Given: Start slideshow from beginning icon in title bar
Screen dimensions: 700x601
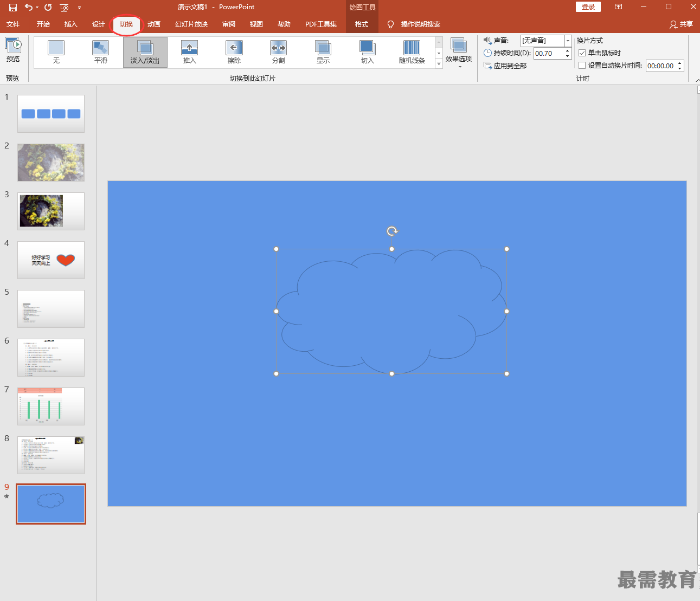Looking at the screenshot, I should point(64,7).
